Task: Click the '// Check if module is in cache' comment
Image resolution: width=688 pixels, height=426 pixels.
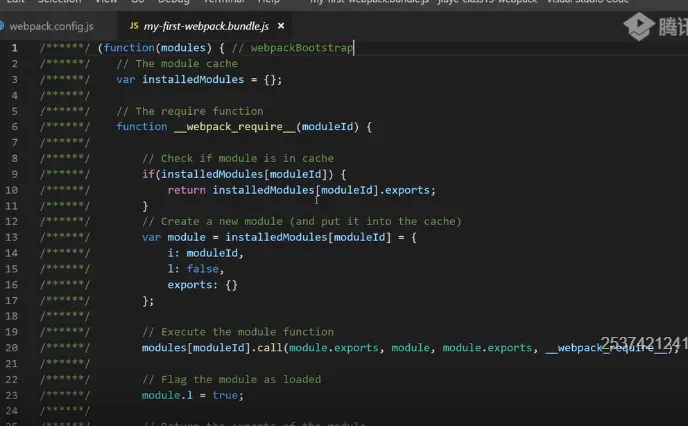Action: (238, 158)
